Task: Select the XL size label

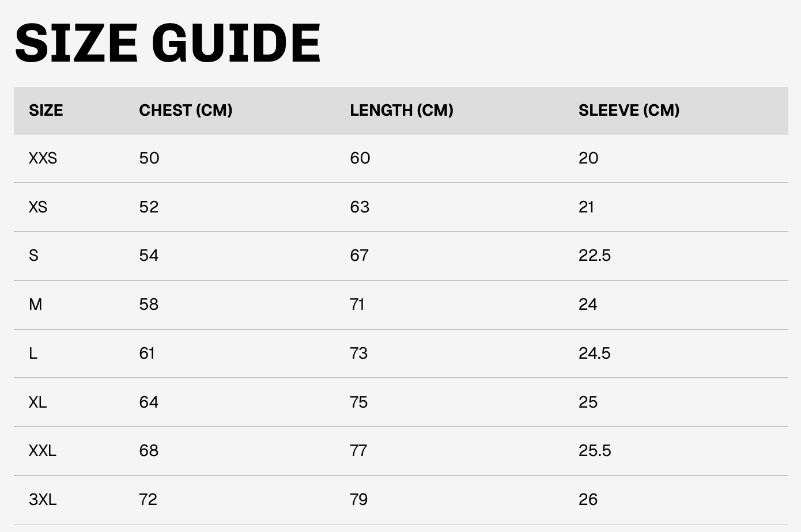Action: (38, 402)
